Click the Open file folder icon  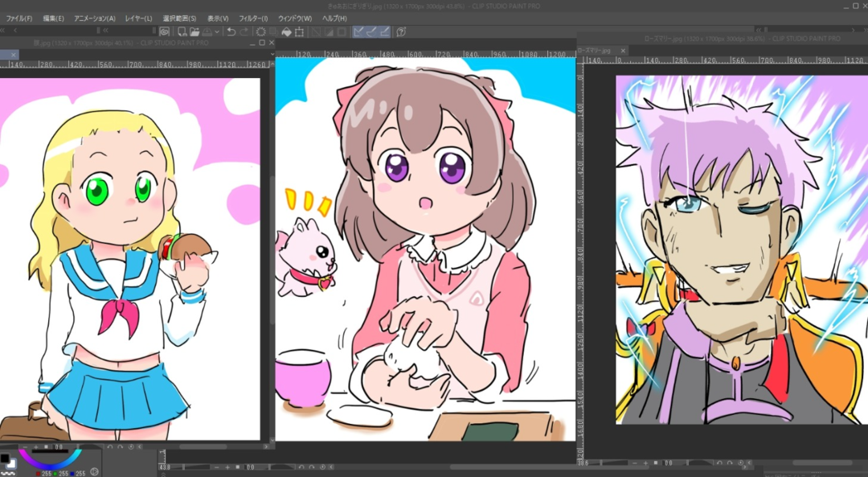tap(194, 31)
